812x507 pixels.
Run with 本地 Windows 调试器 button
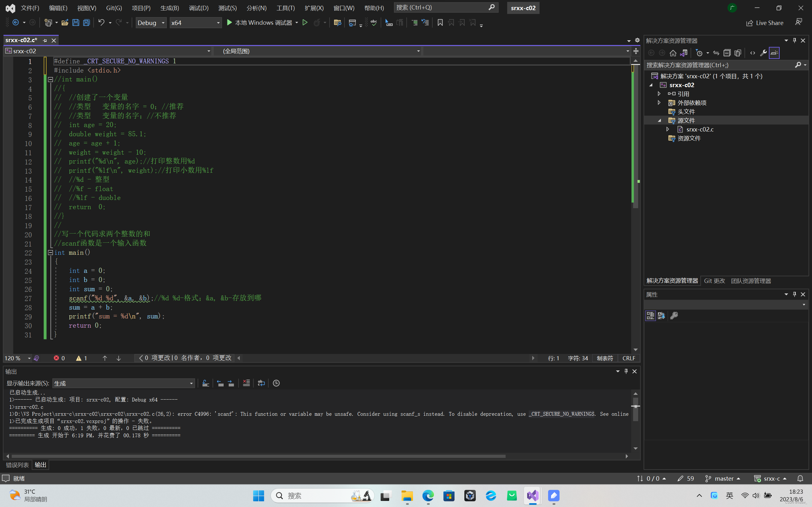coord(259,23)
